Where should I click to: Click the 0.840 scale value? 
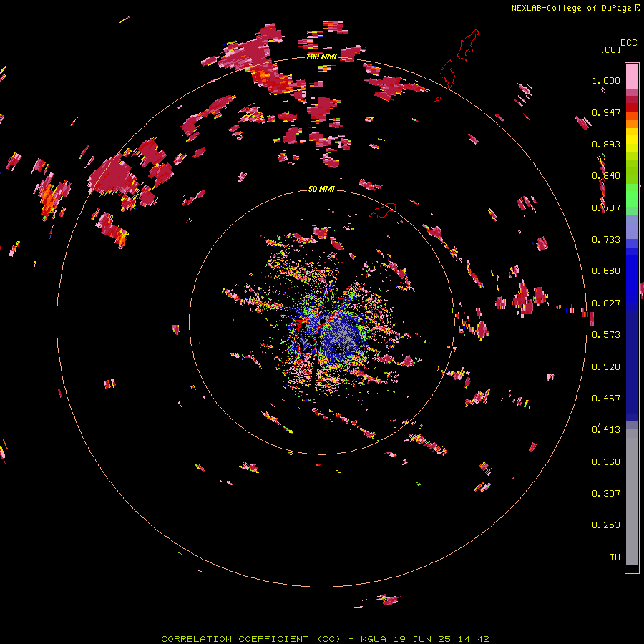[x=606, y=176]
